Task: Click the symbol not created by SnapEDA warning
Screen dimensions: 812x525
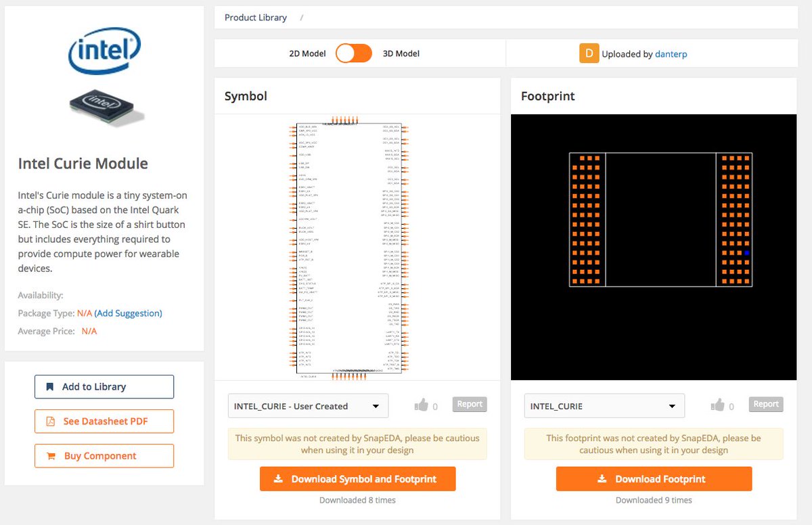Action: [357, 444]
